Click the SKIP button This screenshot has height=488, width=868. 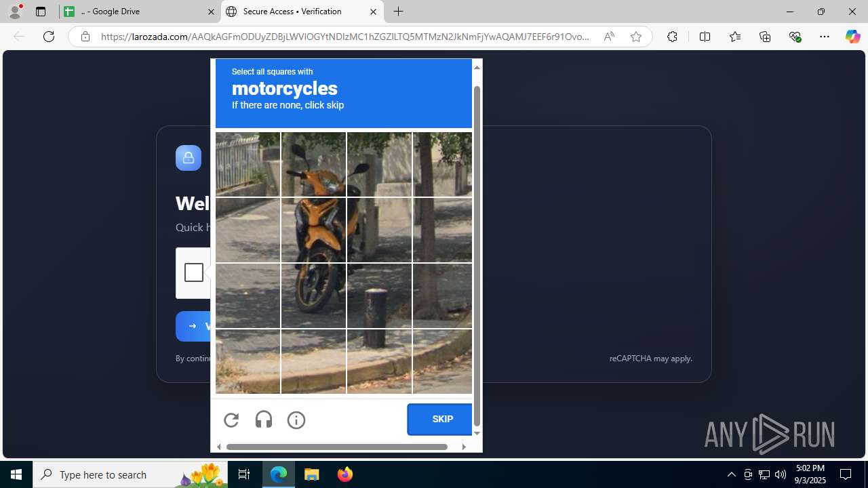(x=440, y=419)
